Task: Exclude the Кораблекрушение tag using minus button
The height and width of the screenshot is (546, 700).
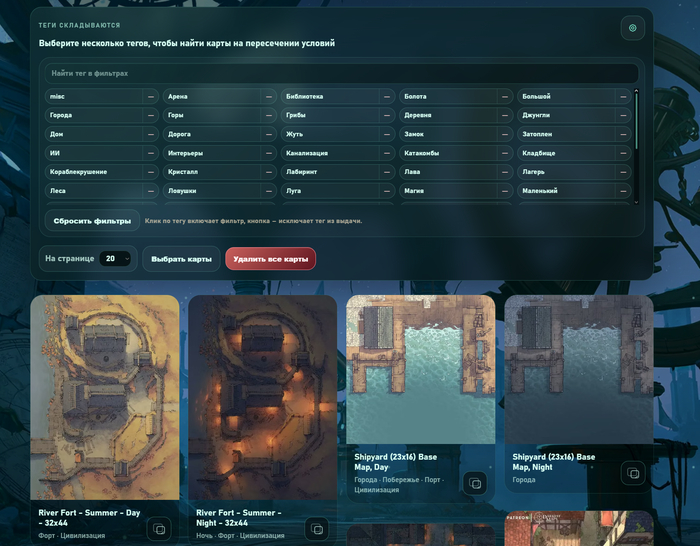Action: 151,172
